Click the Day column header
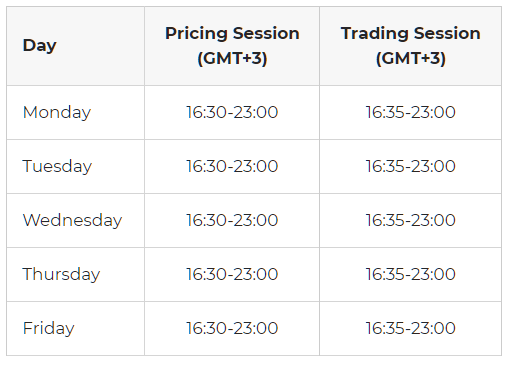 click(39, 45)
